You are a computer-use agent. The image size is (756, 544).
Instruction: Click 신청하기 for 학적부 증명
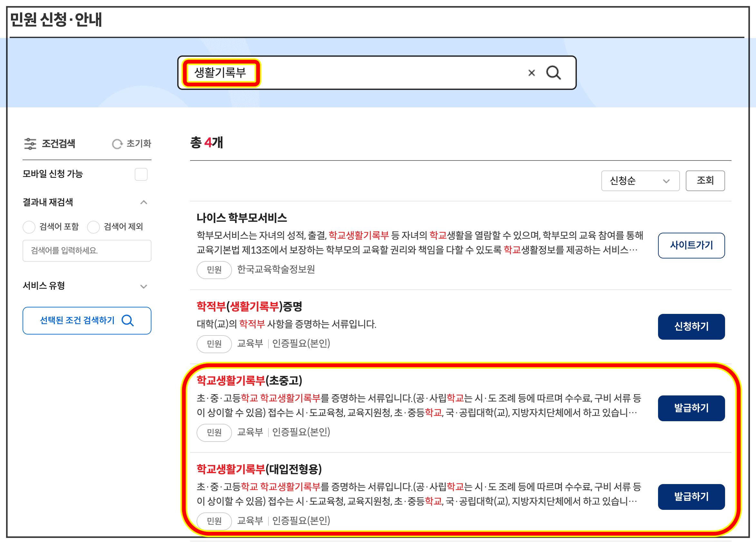pyautogui.click(x=691, y=326)
